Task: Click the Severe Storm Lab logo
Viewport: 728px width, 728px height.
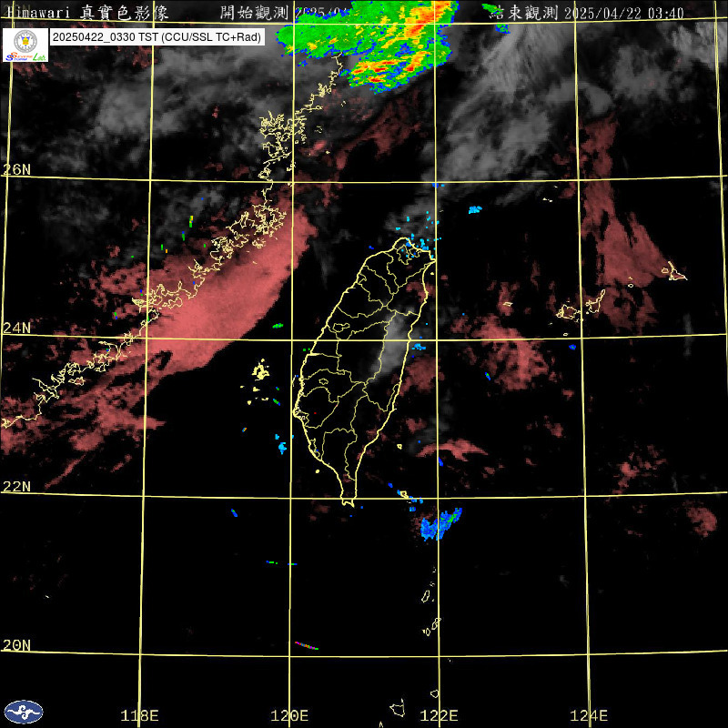Action: [25, 45]
